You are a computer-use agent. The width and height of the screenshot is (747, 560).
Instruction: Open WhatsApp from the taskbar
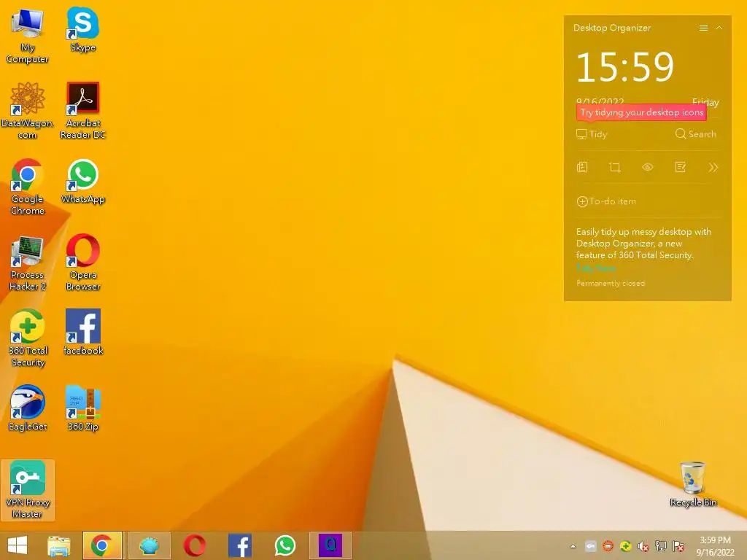[285, 545]
